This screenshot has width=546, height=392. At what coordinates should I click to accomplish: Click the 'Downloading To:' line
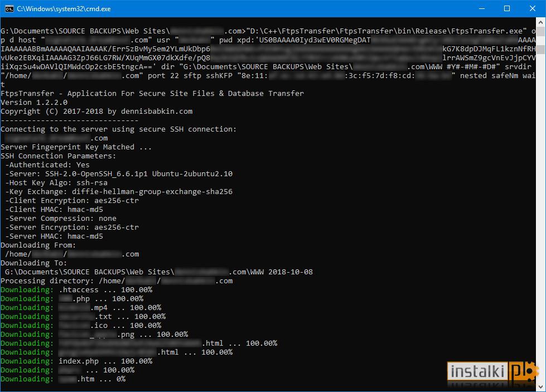(34, 263)
